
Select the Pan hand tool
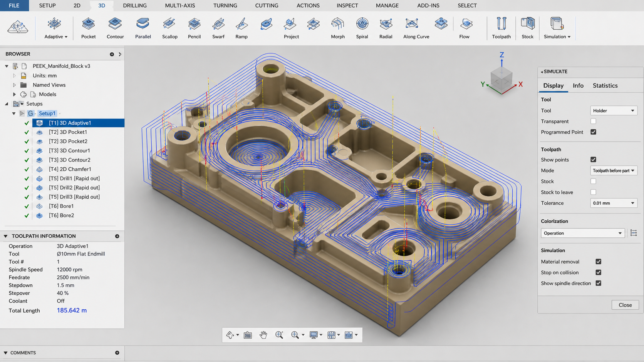(x=263, y=335)
